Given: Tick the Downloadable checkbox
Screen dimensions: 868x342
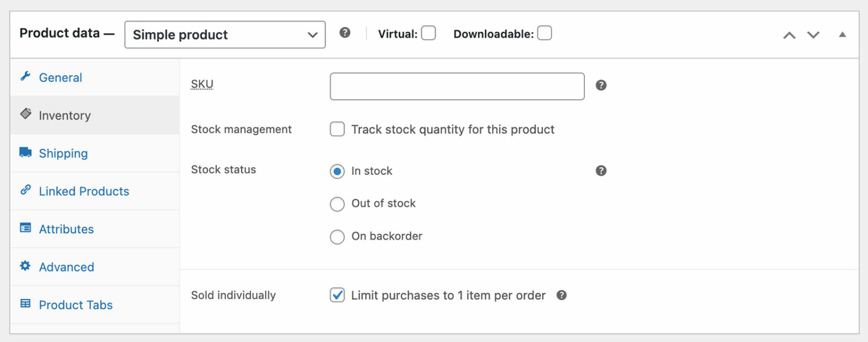Looking at the screenshot, I should (544, 33).
